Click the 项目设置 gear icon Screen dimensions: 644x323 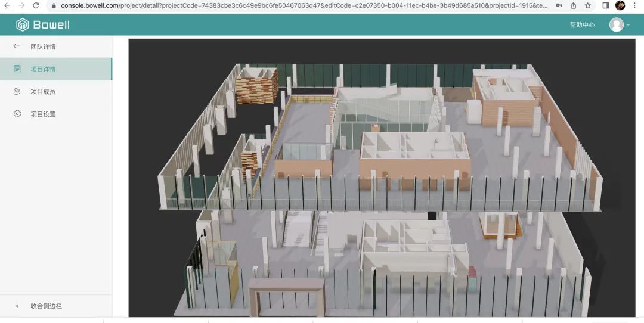(17, 114)
